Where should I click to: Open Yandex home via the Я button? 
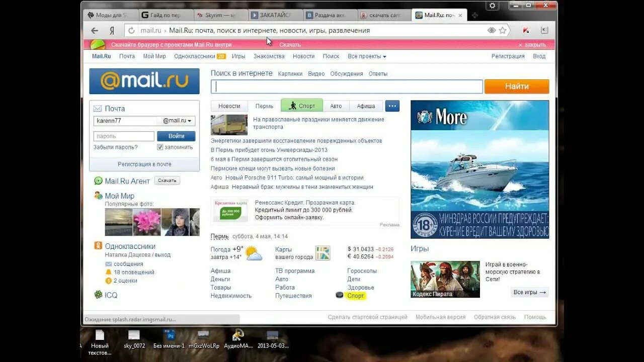click(112, 30)
